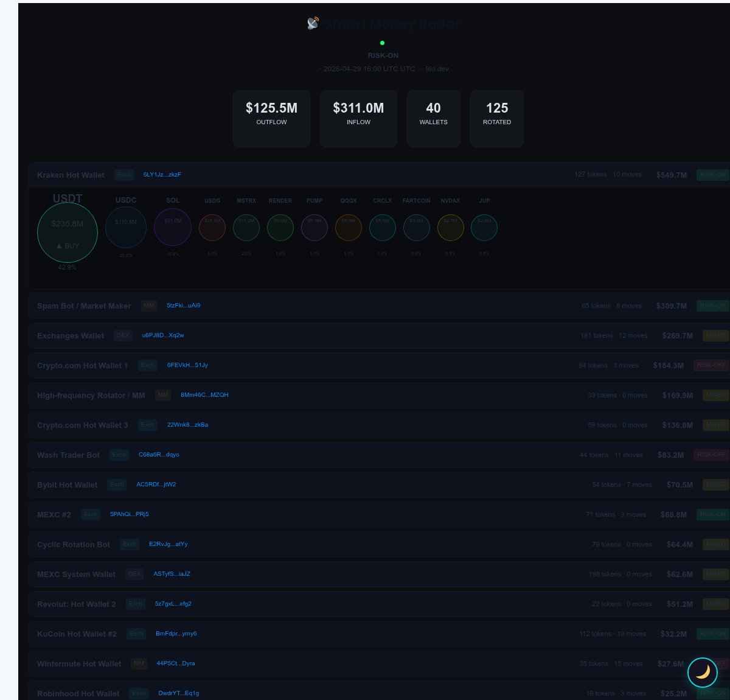Select the MSTRX token bubble
This screenshot has height=700, width=730.
(246, 228)
